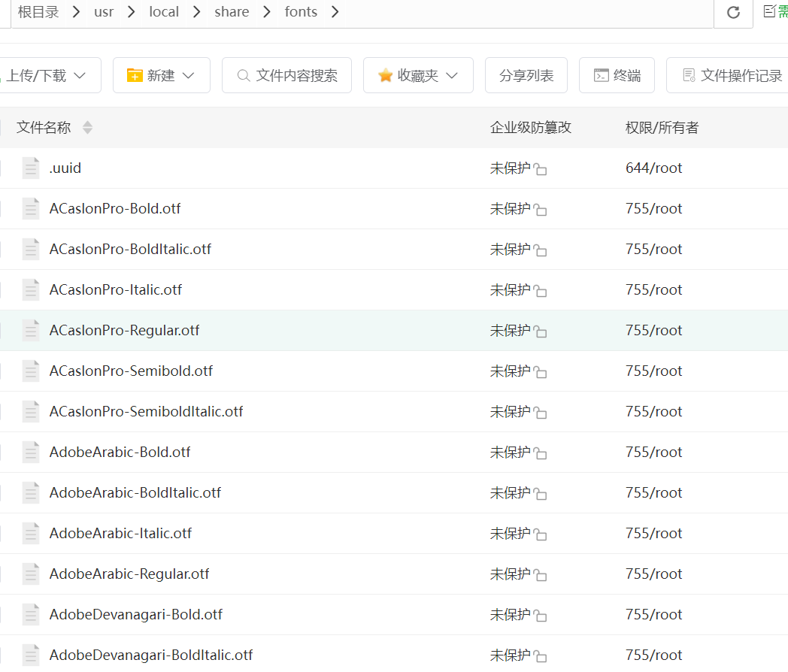This screenshot has width=788, height=672.
Task: Open the 分享列表 share list
Action: pyautogui.click(x=526, y=75)
